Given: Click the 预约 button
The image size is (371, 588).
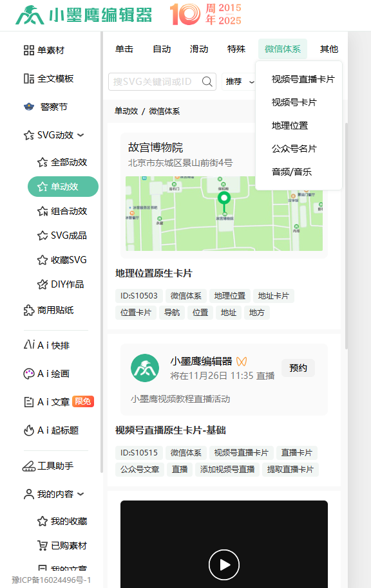Looking at the screenshot, I should pyautogui.click(x=298, y=368).
